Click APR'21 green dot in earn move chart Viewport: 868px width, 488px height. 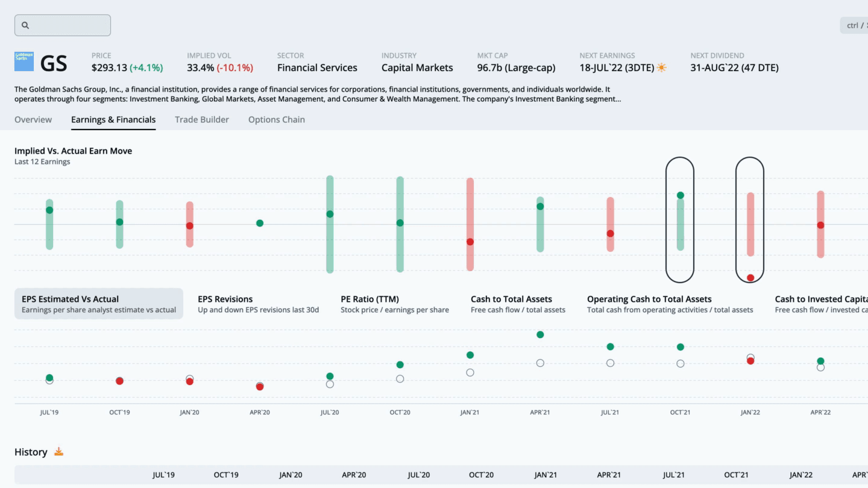click(540, 206)
